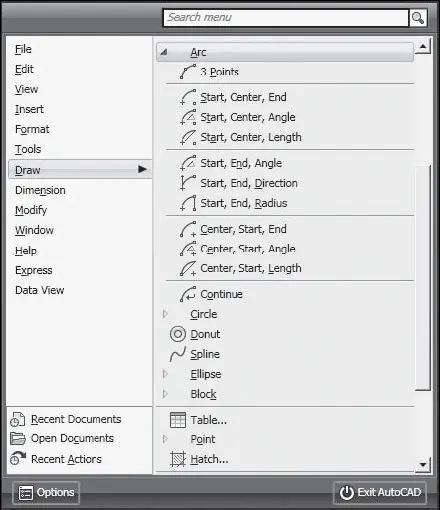Click the Exit AutoCAD button
The image size is (440, 510).
(380, 492)
